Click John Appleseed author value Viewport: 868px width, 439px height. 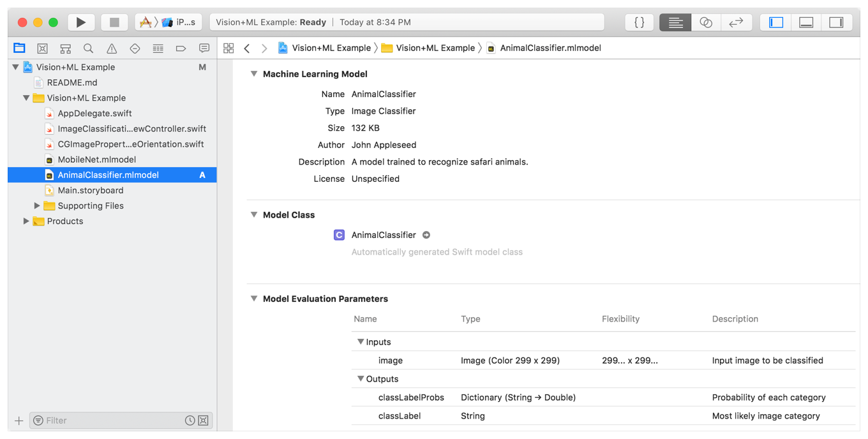(x=384, y=145)
